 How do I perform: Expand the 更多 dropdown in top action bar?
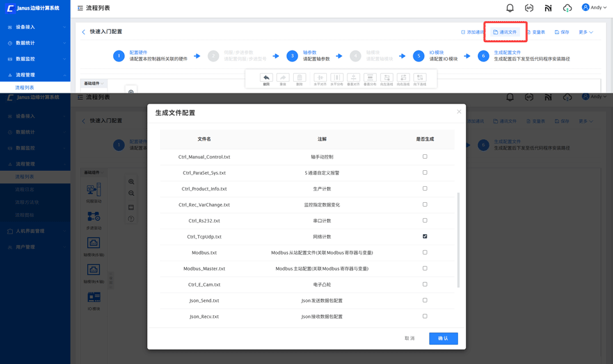[585, 32]
